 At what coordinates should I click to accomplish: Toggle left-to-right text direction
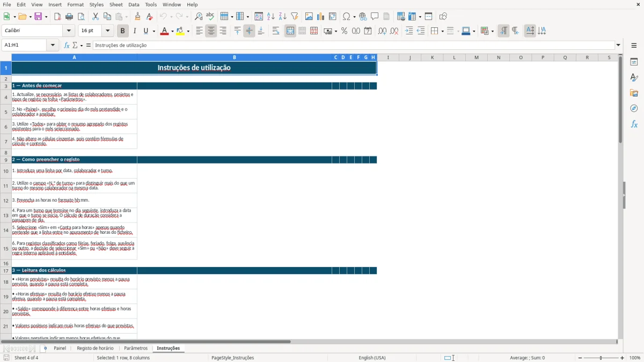(x=503, y=31)
